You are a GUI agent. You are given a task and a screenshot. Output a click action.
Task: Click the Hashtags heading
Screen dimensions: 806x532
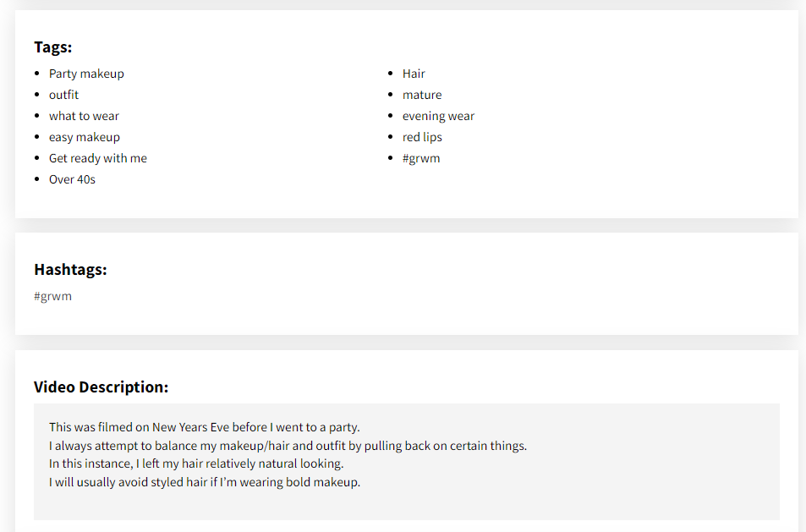click(70, 269)
